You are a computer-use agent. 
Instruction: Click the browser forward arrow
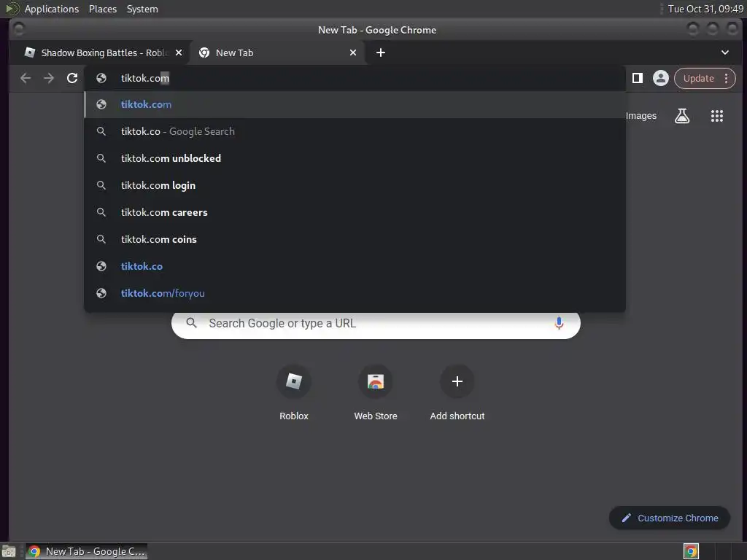click(49, 78)
